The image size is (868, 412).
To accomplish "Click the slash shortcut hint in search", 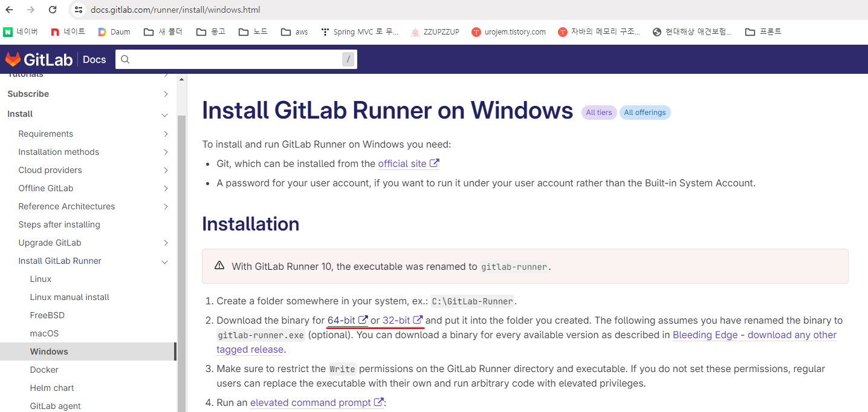I will [348, 59].
